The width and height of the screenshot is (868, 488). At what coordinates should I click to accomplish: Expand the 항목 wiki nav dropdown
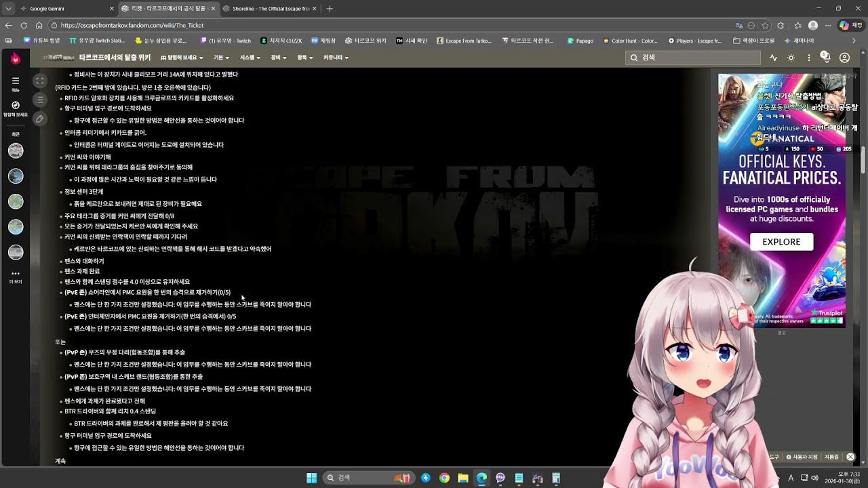(304, 58)
